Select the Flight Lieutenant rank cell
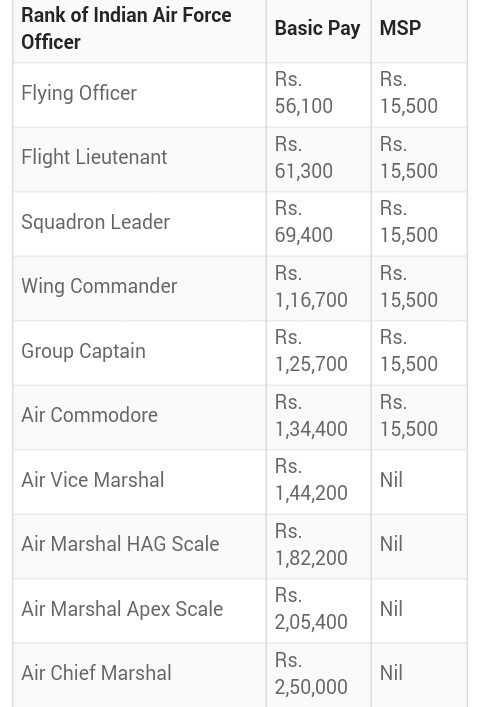This screenshot has width=480, height=707. pyautogui.click(x=140, y=160)
